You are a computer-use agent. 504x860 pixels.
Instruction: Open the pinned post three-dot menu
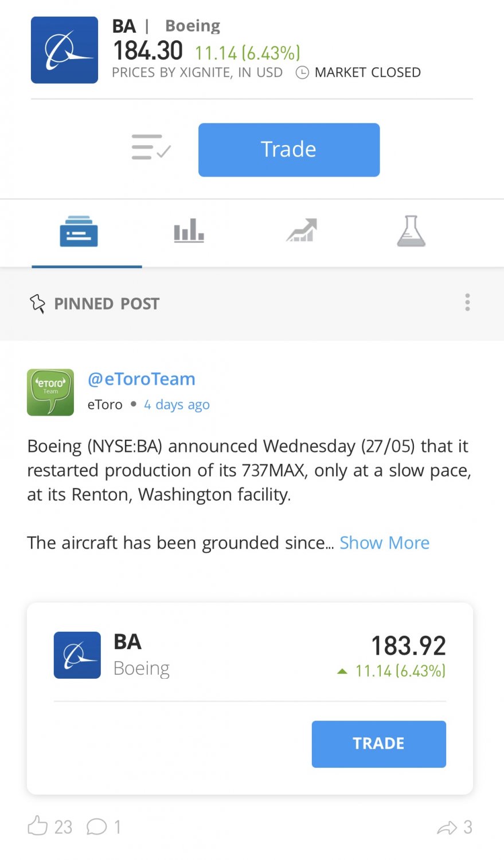[467, 302]
